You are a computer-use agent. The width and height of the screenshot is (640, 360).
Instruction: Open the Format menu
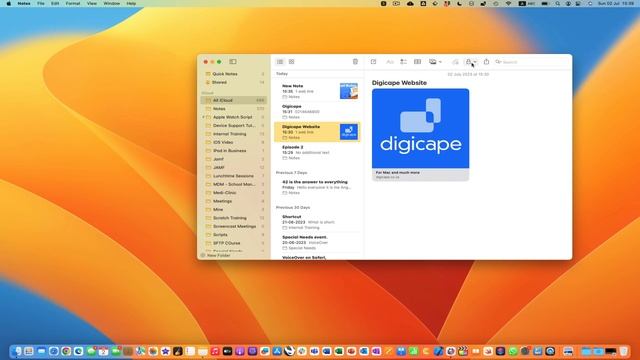[73, 3]
